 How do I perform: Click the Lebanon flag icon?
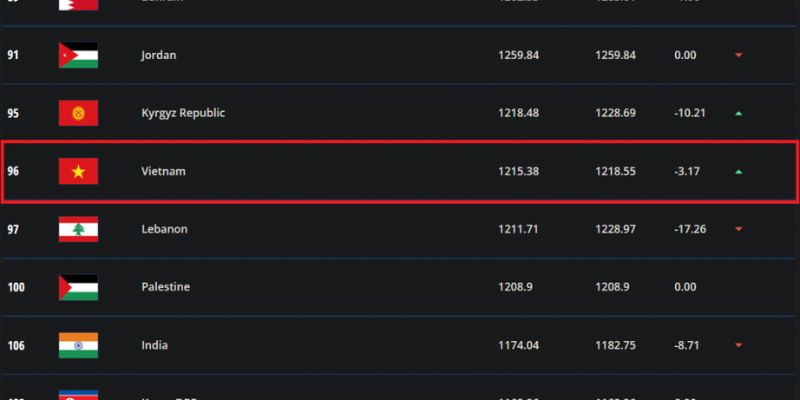tap(78, 229)
